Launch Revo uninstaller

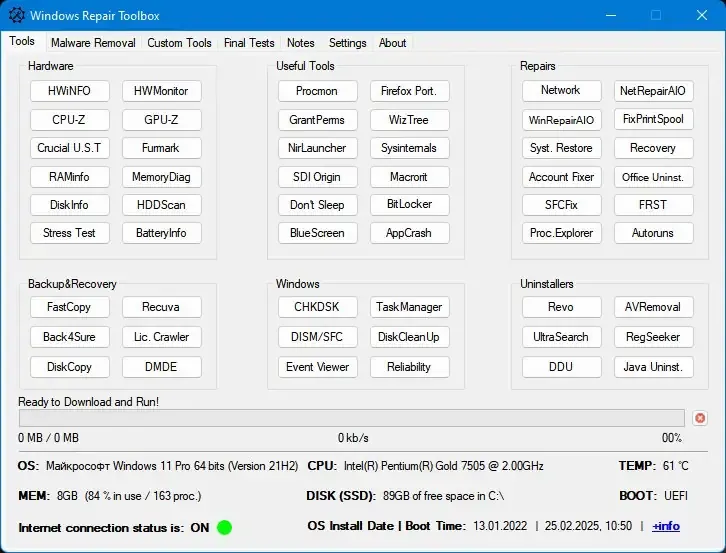pyautogui.click(x=562, y=307)
